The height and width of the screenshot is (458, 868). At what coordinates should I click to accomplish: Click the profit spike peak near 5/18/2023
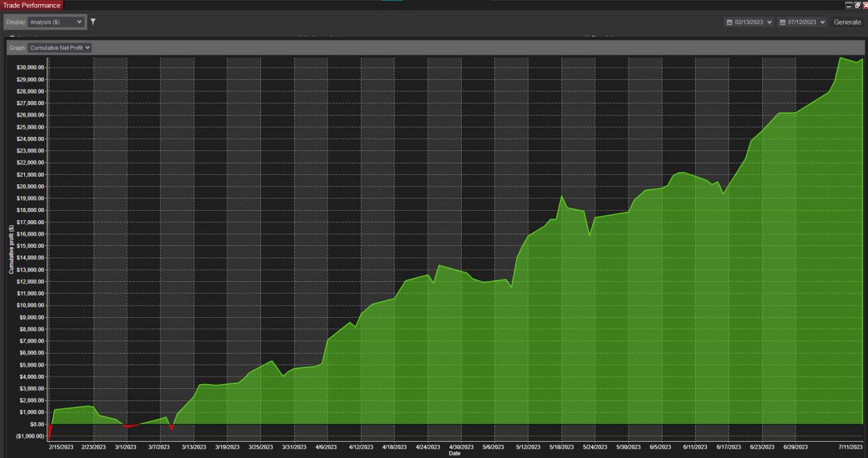562,196
